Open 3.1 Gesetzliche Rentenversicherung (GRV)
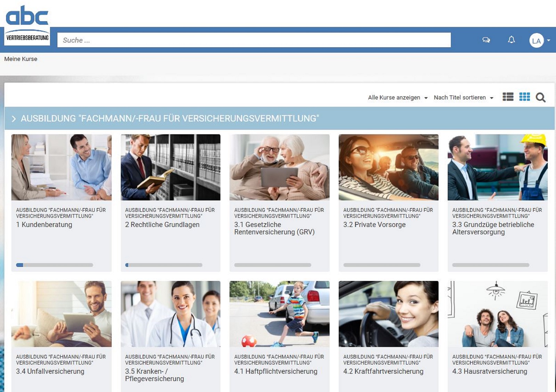The width and height of the screenshot is (556, 392). tap(275, 228)
